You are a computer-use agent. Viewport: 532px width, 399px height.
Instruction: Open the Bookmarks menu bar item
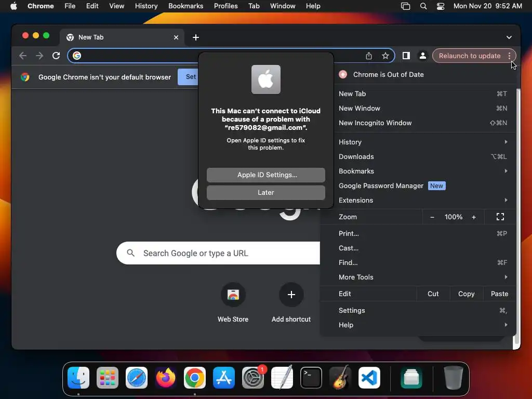(x=186, y=6)
